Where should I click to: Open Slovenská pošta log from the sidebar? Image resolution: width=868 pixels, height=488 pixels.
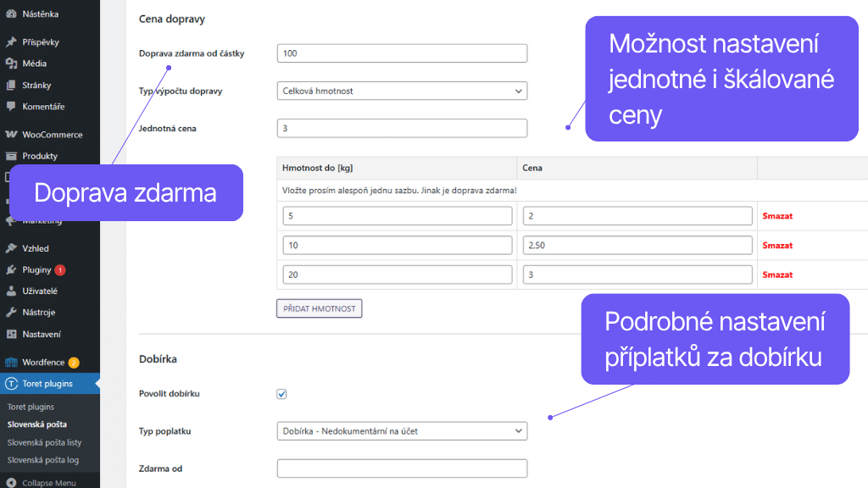[x=49, y=459]
